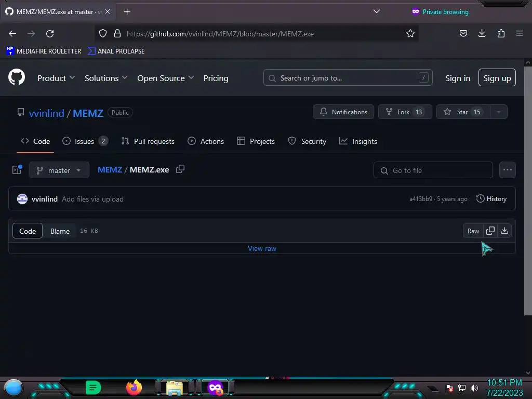Open File Explorer from the taskbar

tap(175, 388)
